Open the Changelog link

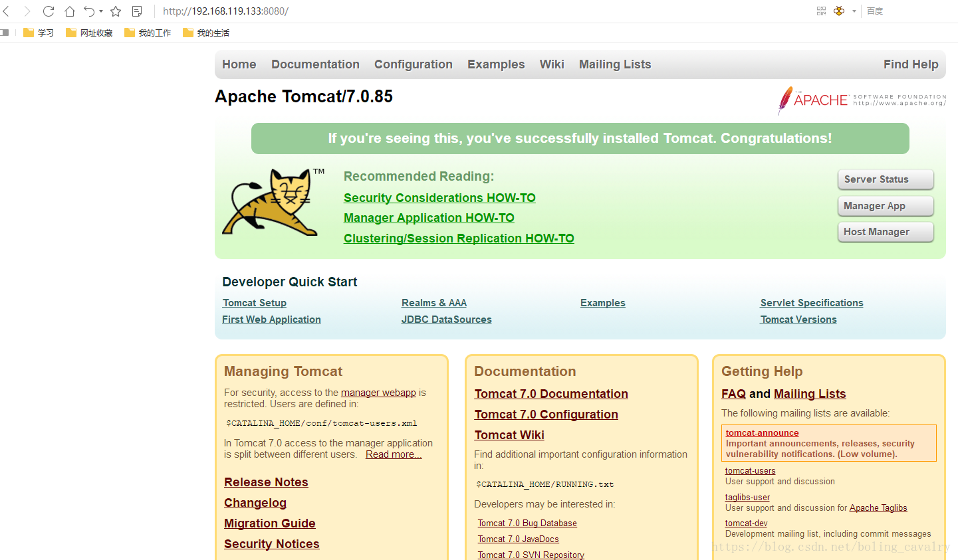point(255,503)
